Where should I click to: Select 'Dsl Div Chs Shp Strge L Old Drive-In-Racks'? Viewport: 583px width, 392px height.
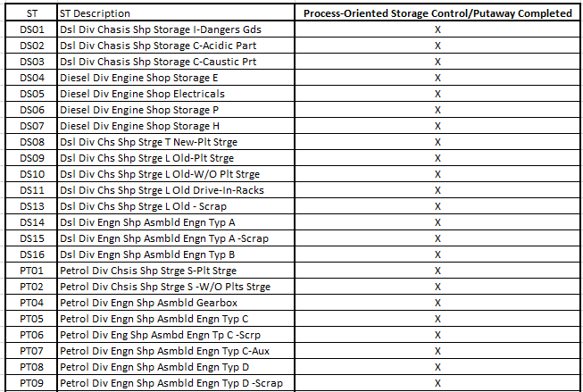click(162, 190)
